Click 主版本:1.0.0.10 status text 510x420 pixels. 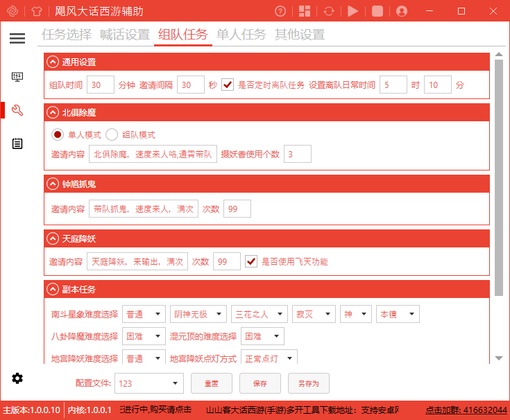[31, 410]
